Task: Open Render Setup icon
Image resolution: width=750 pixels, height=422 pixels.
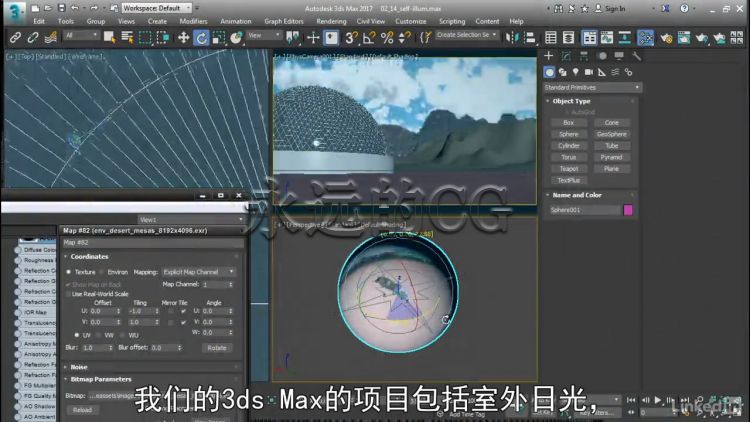Action: tap(666, 37)
